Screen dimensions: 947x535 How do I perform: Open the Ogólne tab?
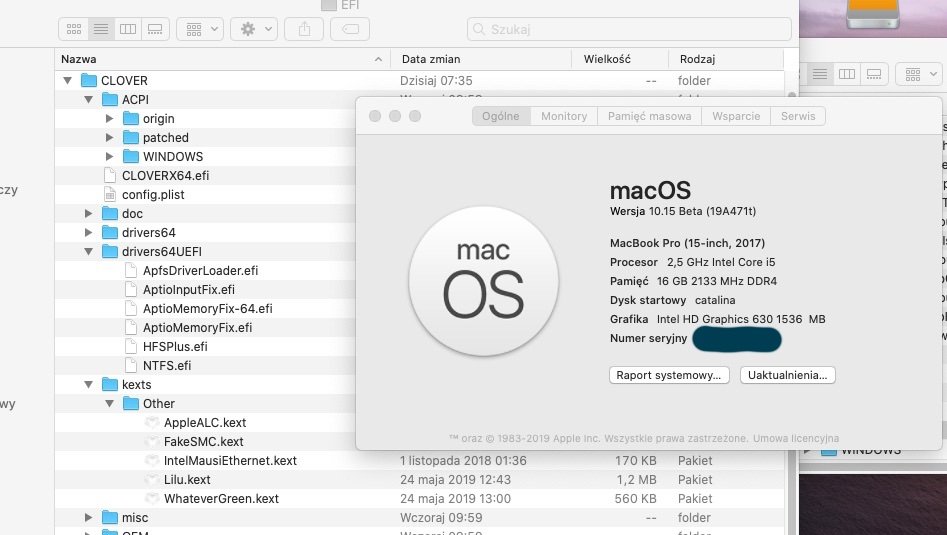click(501, 116)
